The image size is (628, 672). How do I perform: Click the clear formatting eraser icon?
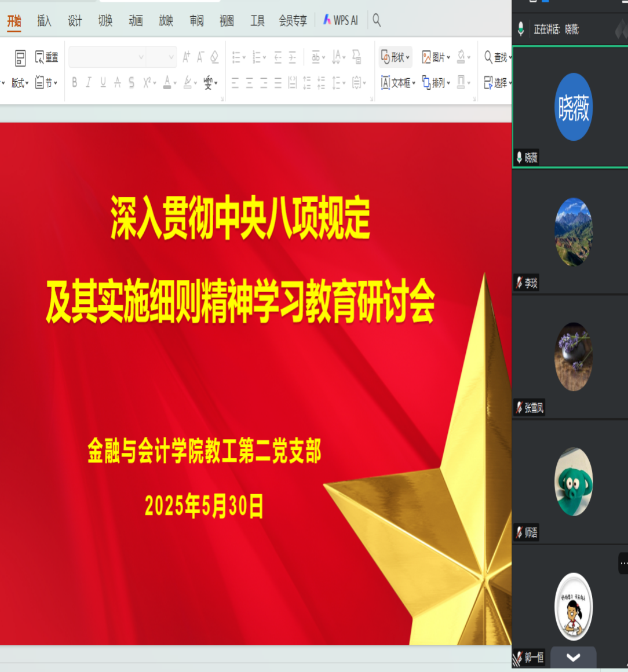tap(214, 57)
